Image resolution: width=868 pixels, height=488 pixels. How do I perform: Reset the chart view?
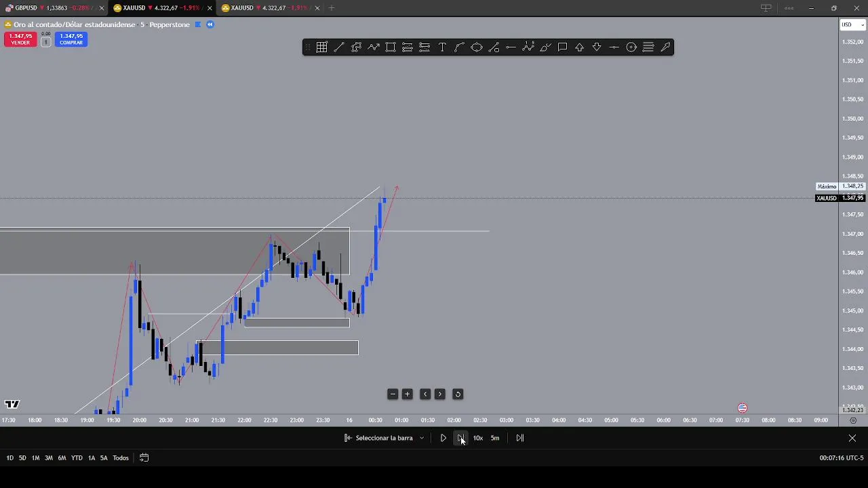click(x=458, y=394)
